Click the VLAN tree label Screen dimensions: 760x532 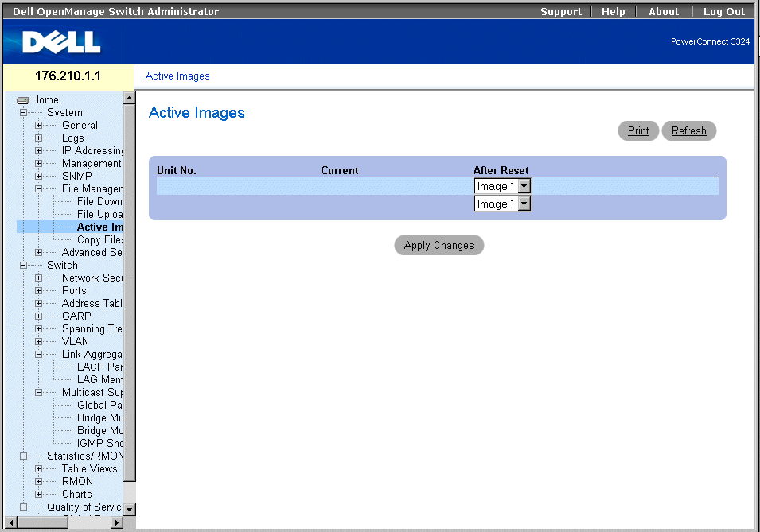point(76,342)
